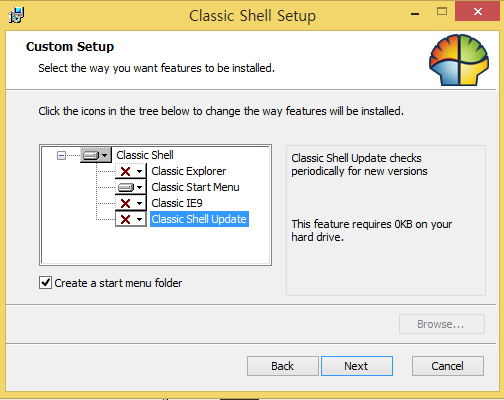
Task: Click the Classic Shell shell logo
Action: 459,60
